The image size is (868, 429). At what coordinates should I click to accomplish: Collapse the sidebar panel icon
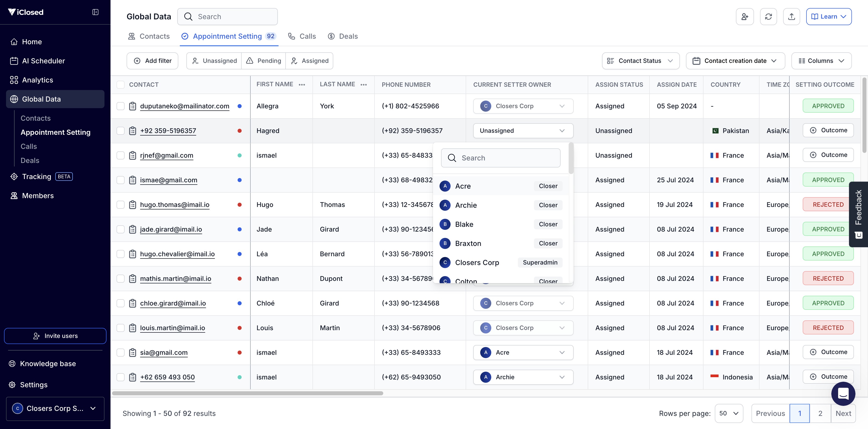(95, 12)
